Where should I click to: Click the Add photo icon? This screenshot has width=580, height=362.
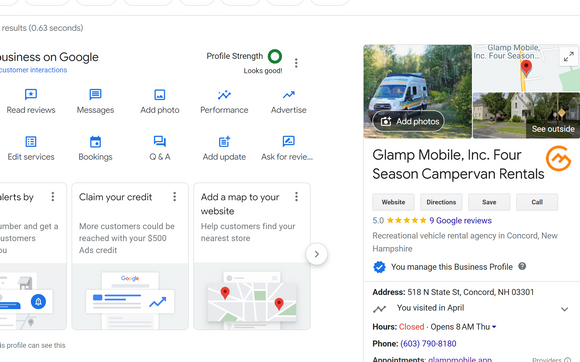[160, 95]
